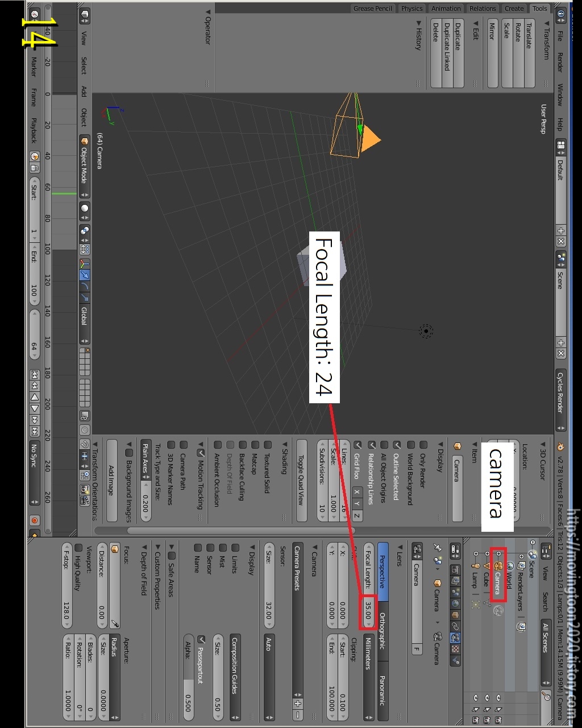
Task: Click the snap magnet icon in the 3D view header
Action: pos(85,444)
